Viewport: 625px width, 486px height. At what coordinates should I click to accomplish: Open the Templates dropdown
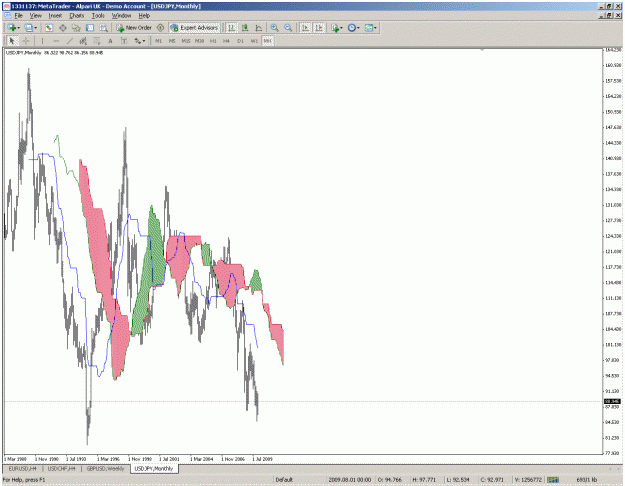click(370, 28)
